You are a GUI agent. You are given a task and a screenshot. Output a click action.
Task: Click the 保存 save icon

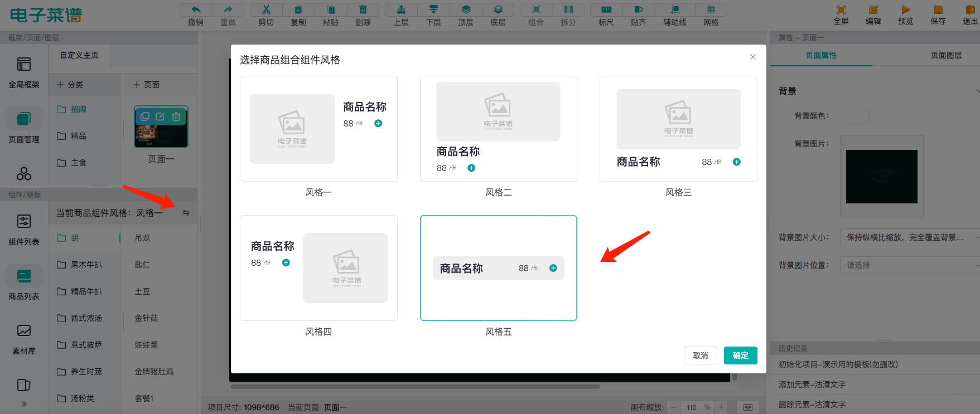(938, 10)
